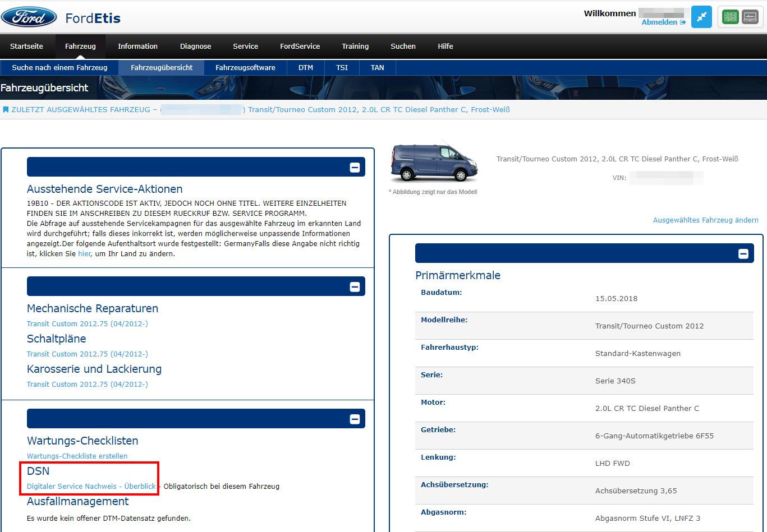
Task: Click the blue Transit van image
Action: tap(434, 163)
